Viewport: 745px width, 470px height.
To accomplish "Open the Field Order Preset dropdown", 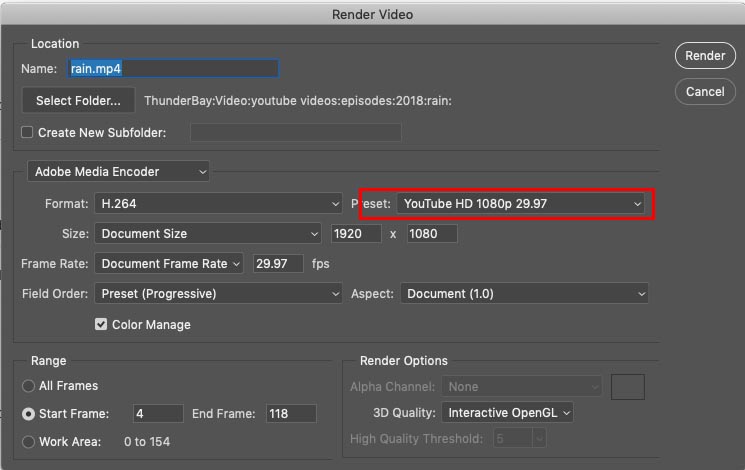I will pyautogui.click(x=218, y=294).
